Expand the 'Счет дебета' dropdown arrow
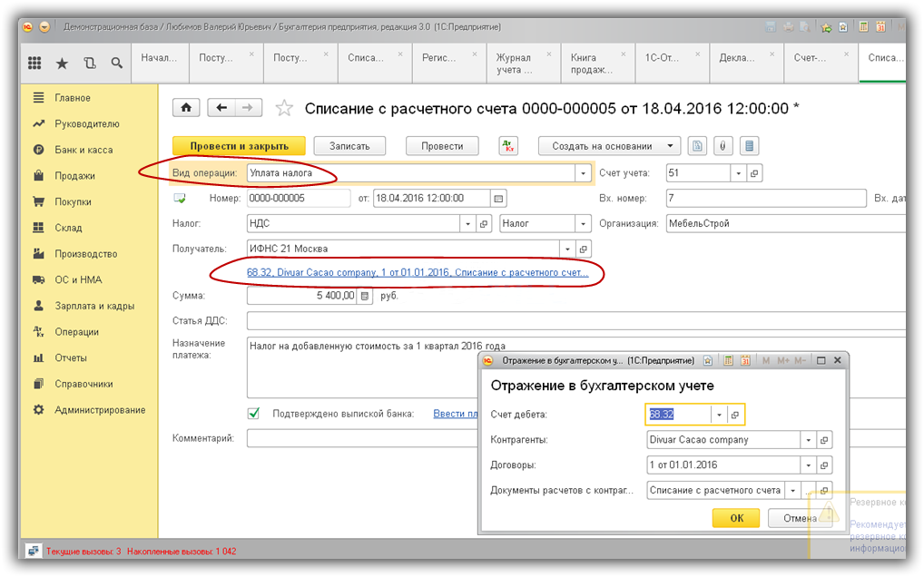Screen dimensions: 924x577 [719, 415]
